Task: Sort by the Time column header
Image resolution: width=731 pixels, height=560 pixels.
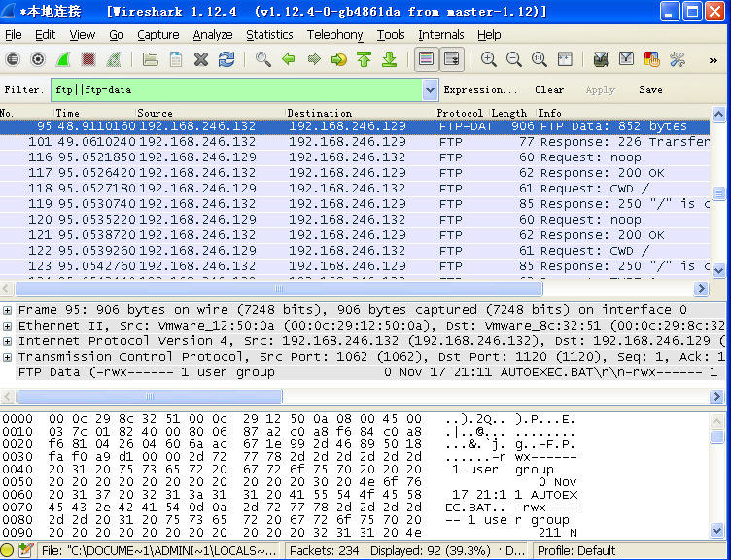Action: click(94, 113)
